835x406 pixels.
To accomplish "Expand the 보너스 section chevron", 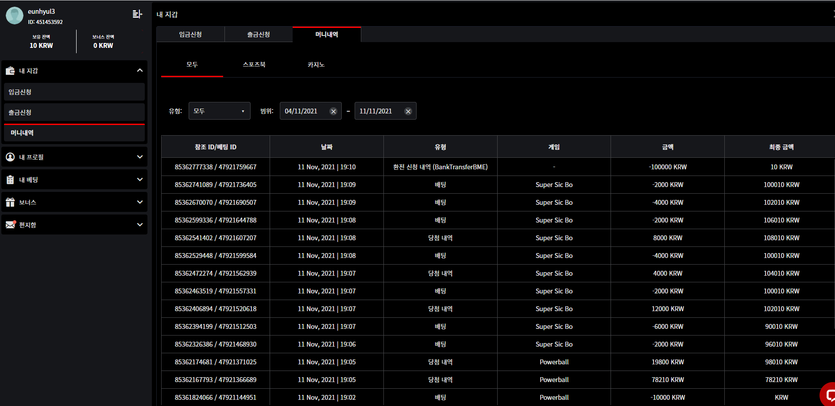I will click(x=140, y=202).
